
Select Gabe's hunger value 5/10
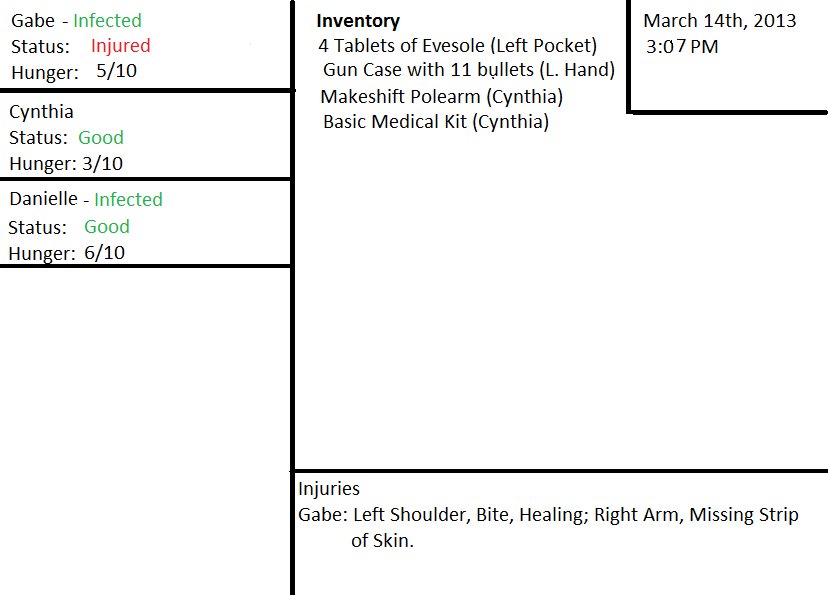click(x=116, y=72)
